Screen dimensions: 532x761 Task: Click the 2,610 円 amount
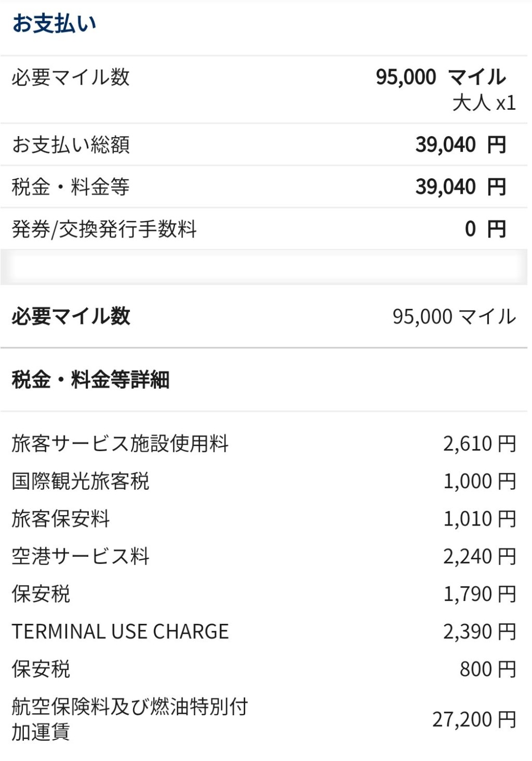point(479,444)
